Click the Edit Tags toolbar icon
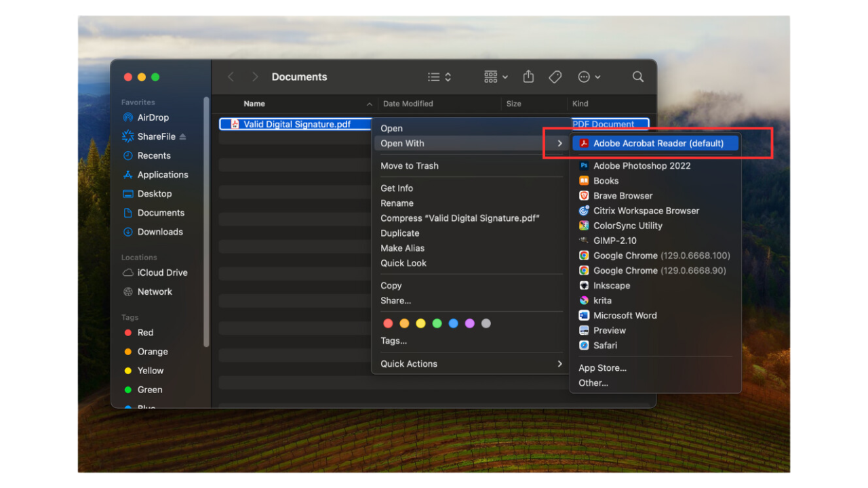 coord(555,77)
